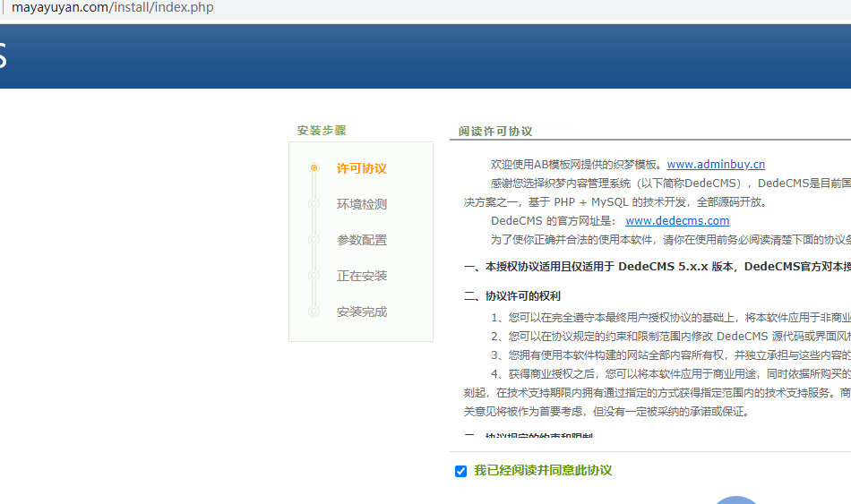Click the step dot beside 正在安装
The image size is (851, 504).
[x=314, y=276]
